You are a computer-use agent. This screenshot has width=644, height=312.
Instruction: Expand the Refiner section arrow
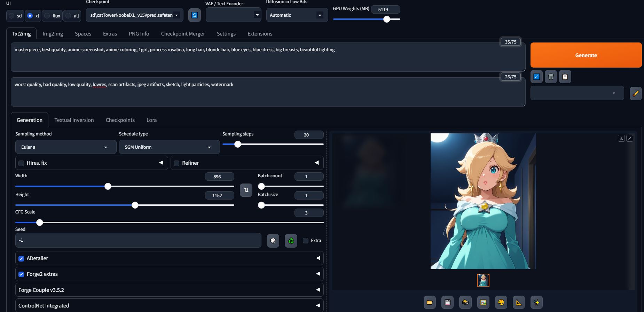[316, 163]
